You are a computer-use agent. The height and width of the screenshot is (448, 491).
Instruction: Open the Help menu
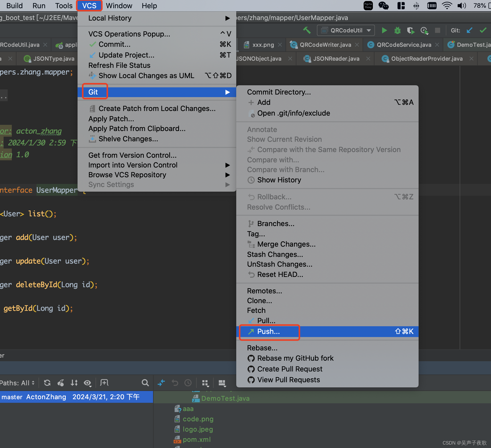click(x=149, y=5)
